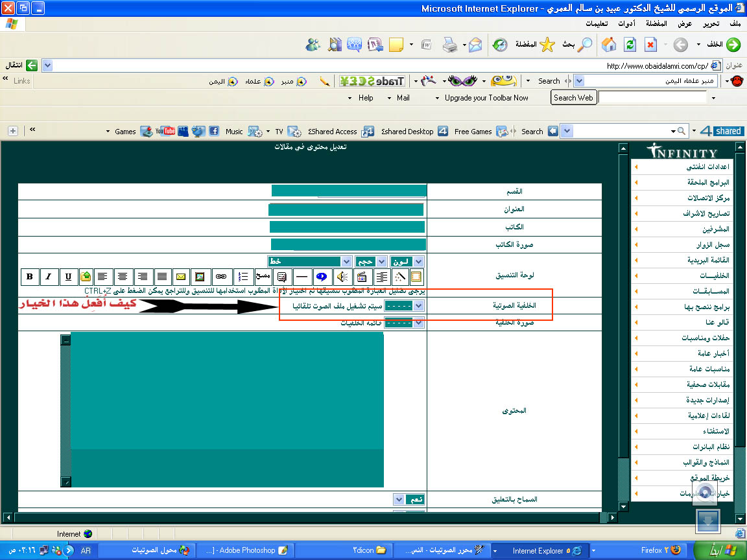Open القائمة البريدية sidebar link

click(x=708, y=260)
